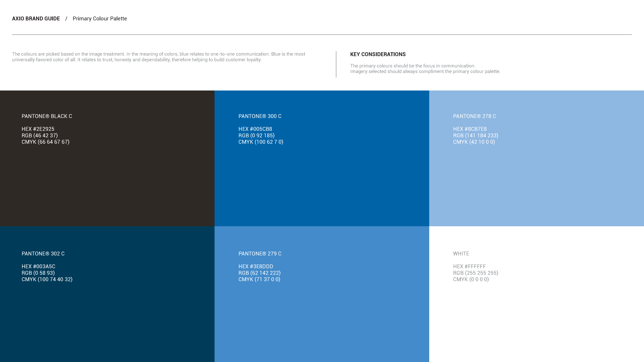Select 'CMYK (71 37 0 0)'

click(x=259, y=279)
